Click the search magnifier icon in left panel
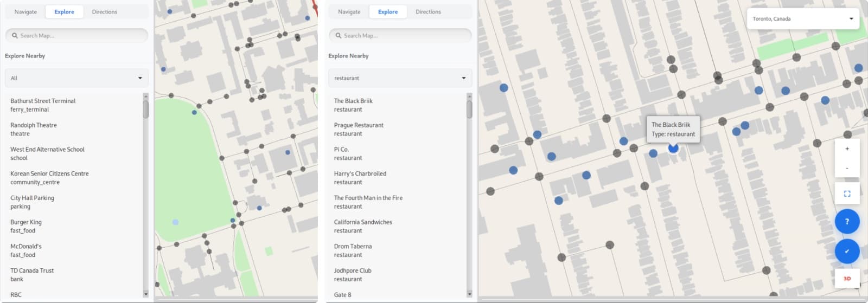The image size is (868, 303). tap(15, 36)
